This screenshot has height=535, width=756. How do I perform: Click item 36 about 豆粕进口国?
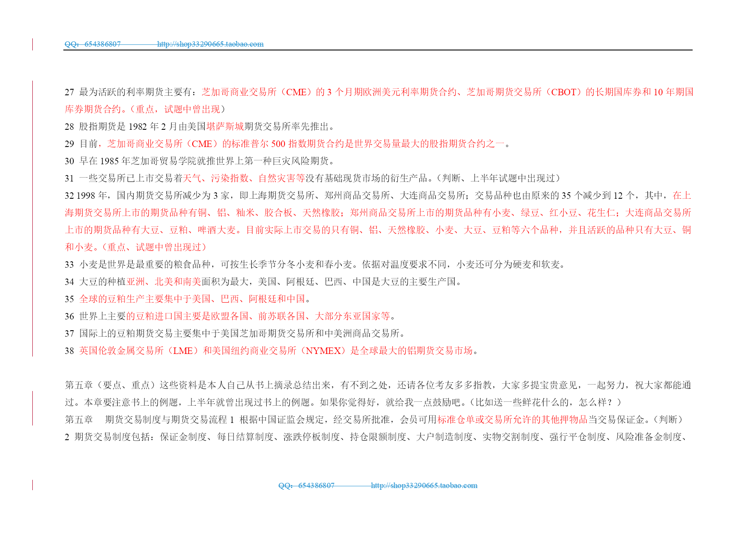click(230, 316)
